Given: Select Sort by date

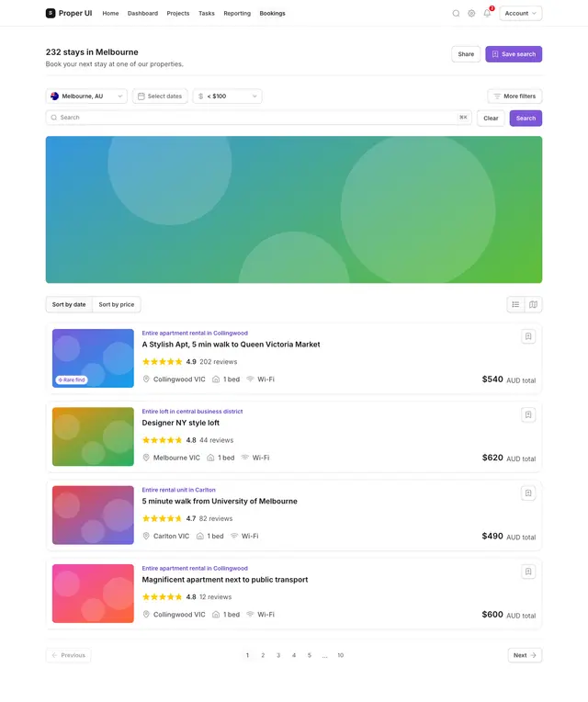Looking at the screenshot, I should coord(69,304).
